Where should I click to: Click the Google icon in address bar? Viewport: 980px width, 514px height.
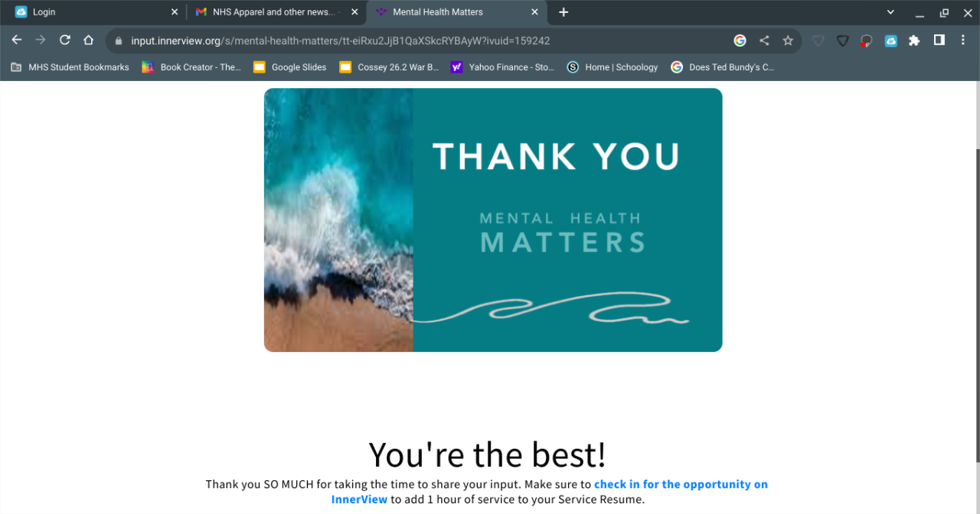coord(740,41)
